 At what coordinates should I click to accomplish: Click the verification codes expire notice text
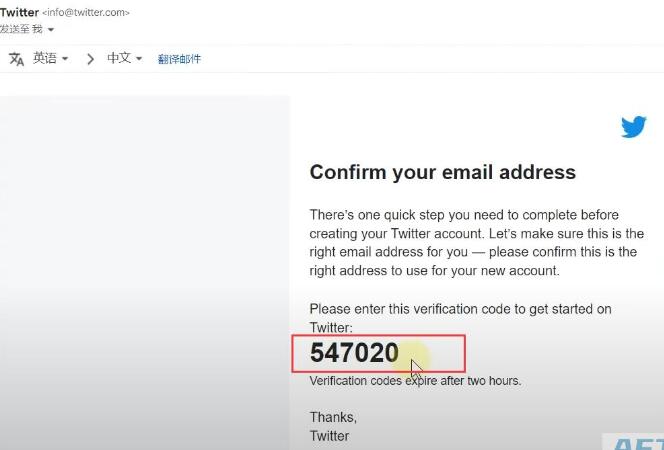click(415, 381)
